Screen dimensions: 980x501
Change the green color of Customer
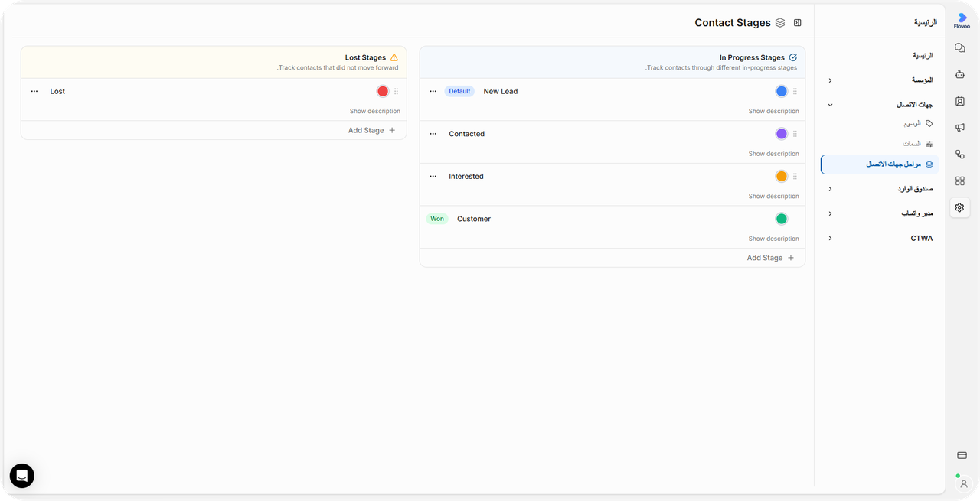click(x=782, y=219)
